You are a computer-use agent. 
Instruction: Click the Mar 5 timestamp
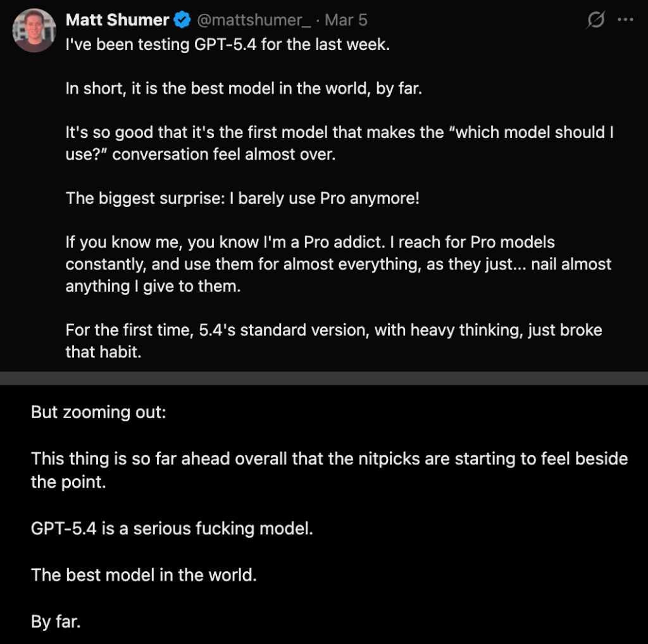tap(346, 20)
